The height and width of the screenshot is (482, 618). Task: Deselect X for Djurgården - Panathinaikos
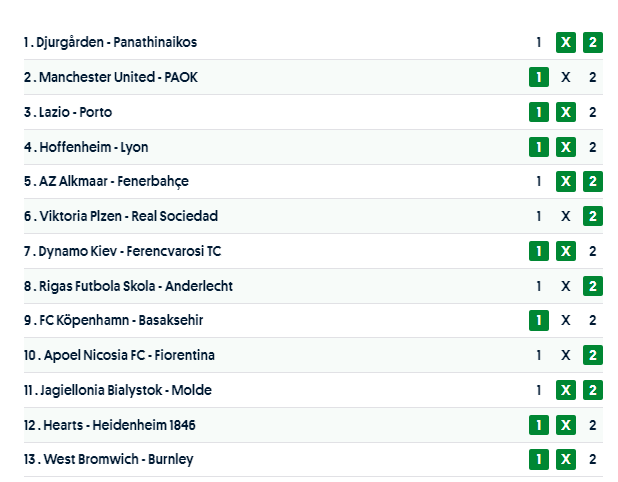565,42
